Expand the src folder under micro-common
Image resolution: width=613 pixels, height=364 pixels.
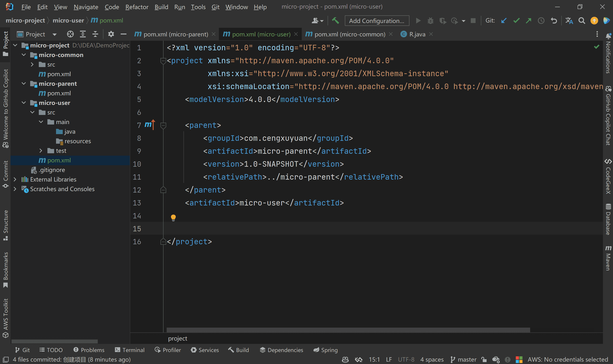(32, 64)
